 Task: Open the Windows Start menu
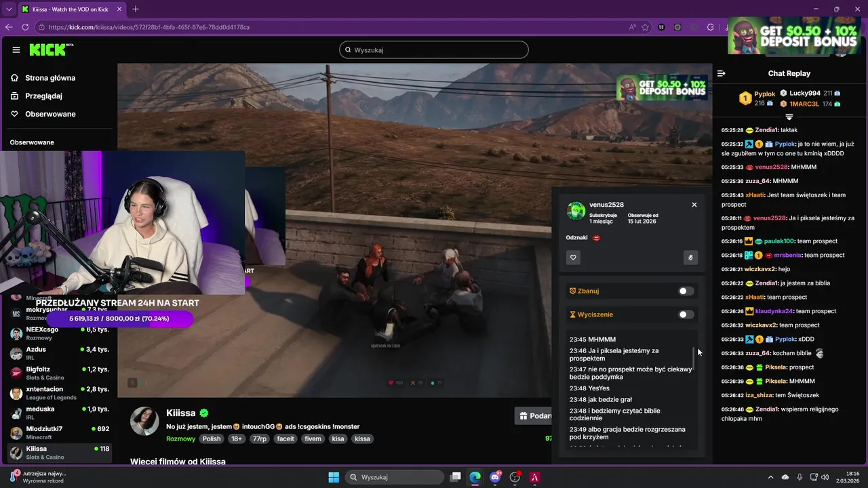[334, 477]
